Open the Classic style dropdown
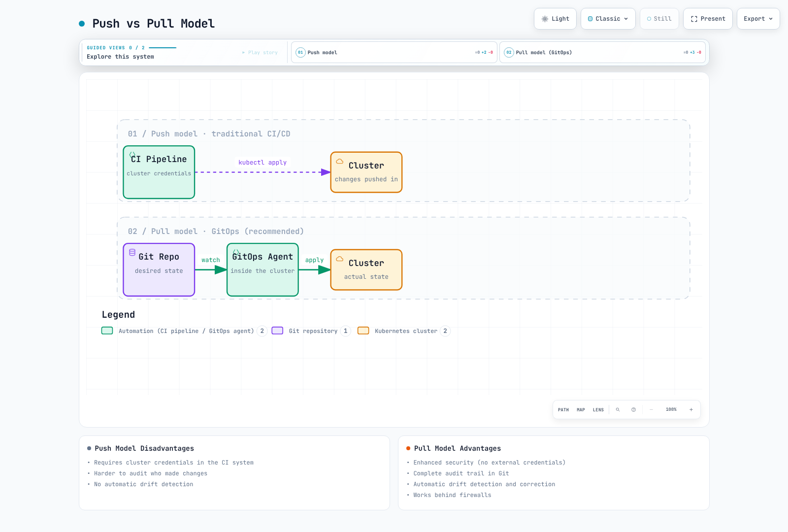Viewport: 788px width, 532px height. (x=608, y=19)
